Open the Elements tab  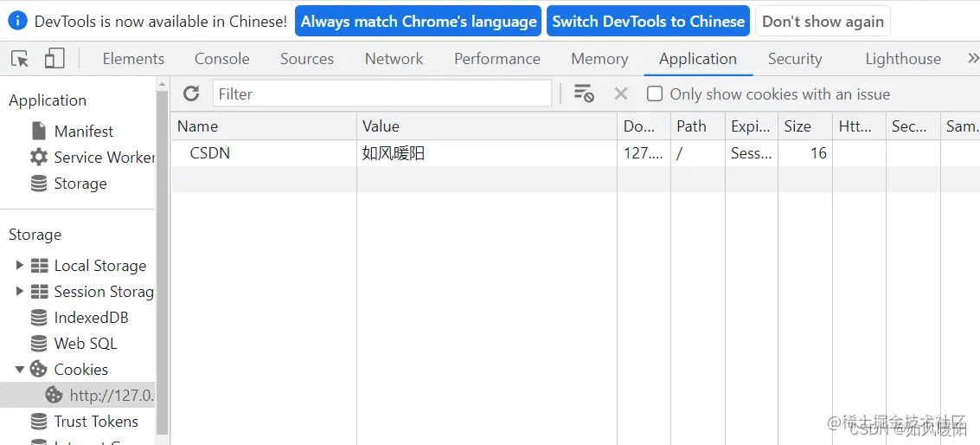[x=133, y=59]
